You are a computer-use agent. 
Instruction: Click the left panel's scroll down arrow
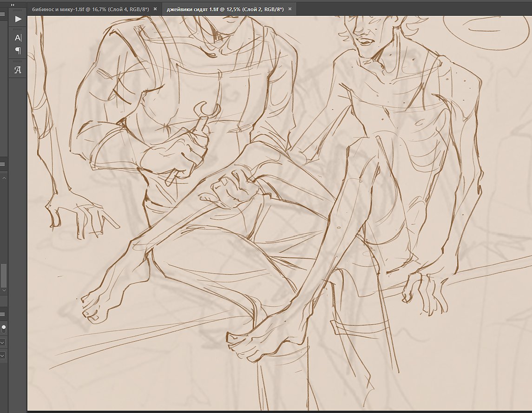[x=4, y=290]
